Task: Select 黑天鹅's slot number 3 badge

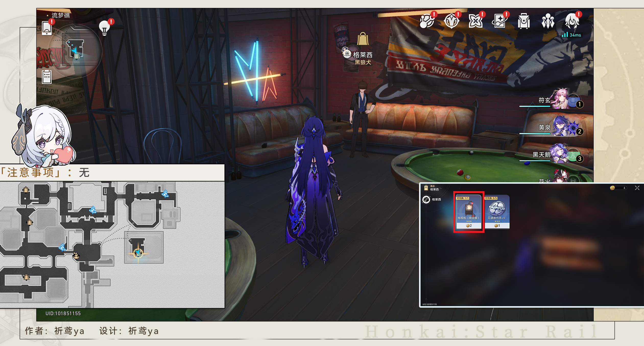Action: [x=580, y=159]
